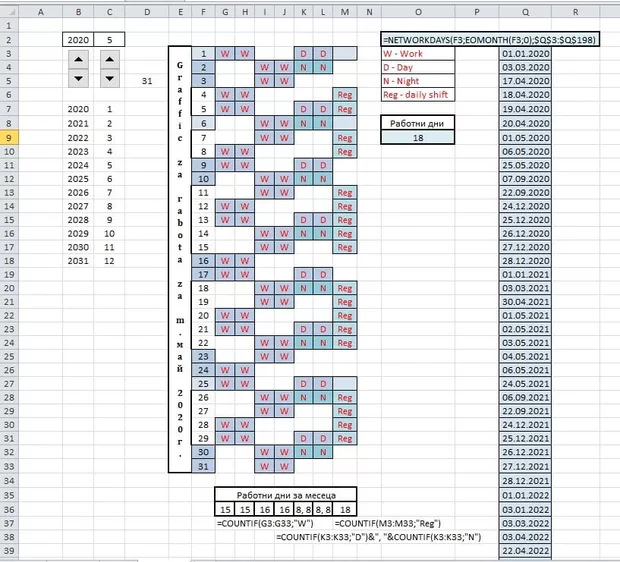Select holiday date 06.05.2020
The image size is (620, 562).
click(x=525, y=151)
